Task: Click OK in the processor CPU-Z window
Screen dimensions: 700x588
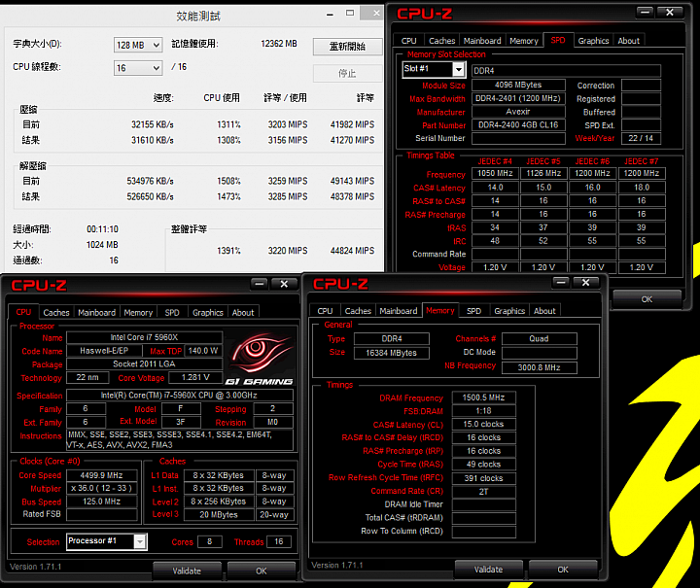Action: pos(262,571)
